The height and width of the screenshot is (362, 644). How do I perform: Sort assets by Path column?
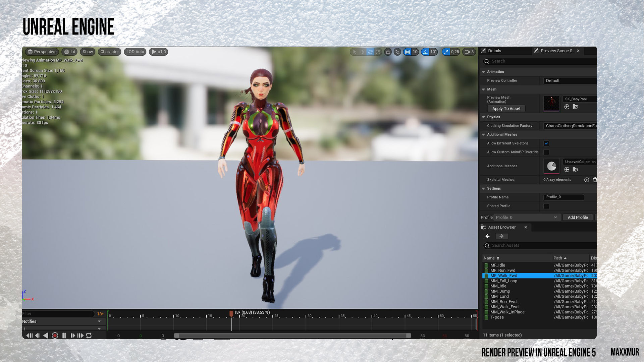click(571, 258)
